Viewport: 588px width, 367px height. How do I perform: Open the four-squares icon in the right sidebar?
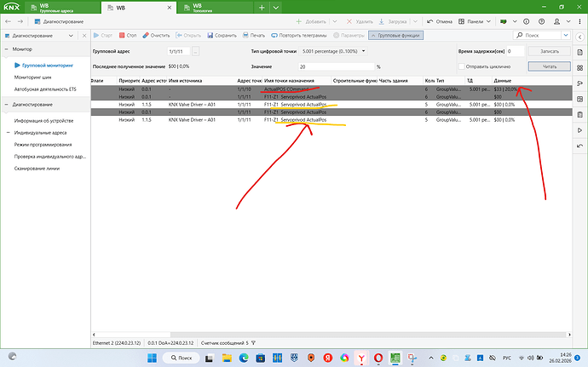click(x=579, y=68)
